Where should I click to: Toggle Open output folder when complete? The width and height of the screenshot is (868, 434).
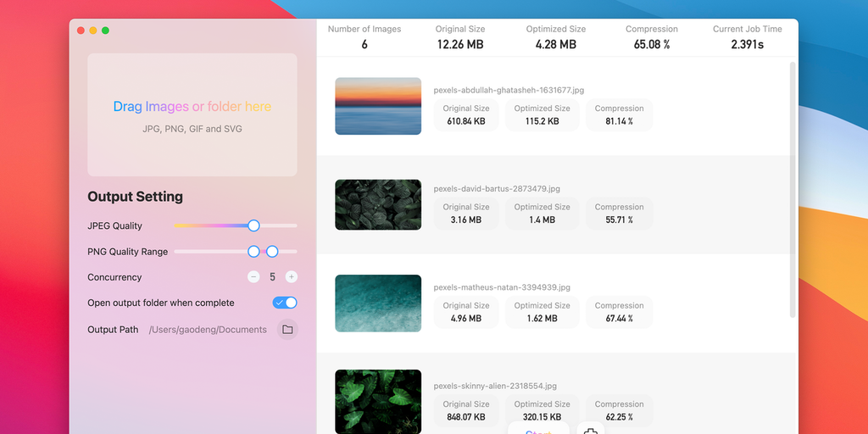[x=285, y=303]
